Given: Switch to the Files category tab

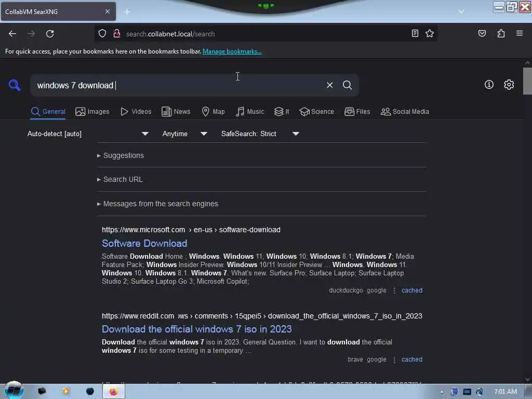Looking at the screenshot, I should coord(357,112).
